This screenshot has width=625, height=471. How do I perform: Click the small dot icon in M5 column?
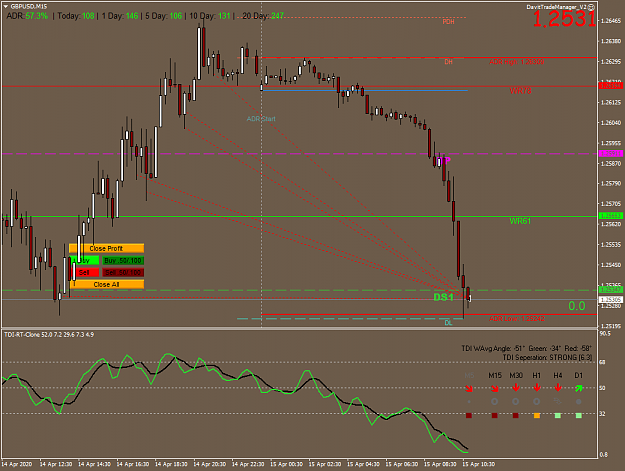[469, 402]
